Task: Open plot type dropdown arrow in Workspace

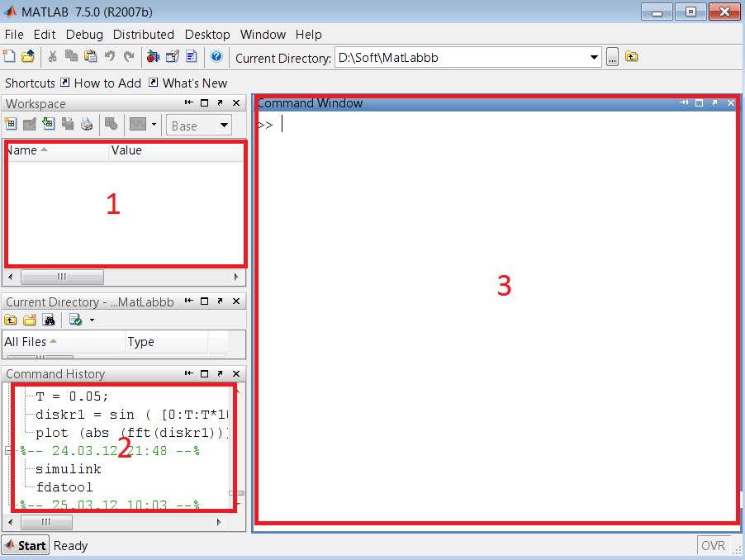Action: [154, 125]
